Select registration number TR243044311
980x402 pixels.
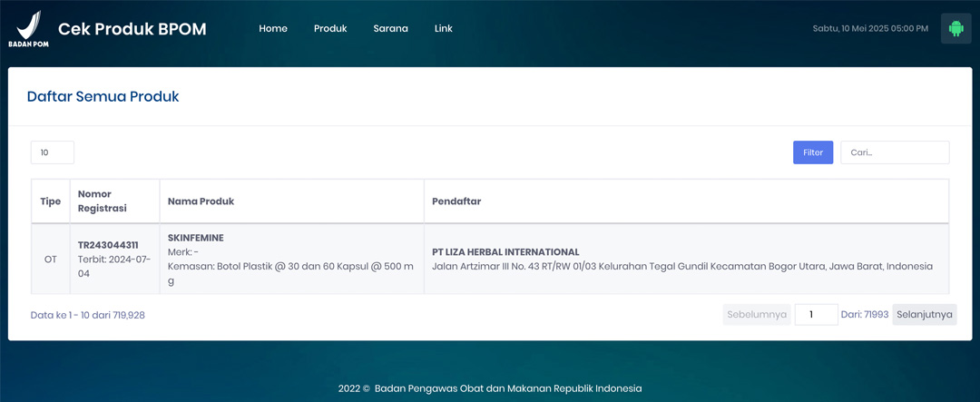point(108,245)
